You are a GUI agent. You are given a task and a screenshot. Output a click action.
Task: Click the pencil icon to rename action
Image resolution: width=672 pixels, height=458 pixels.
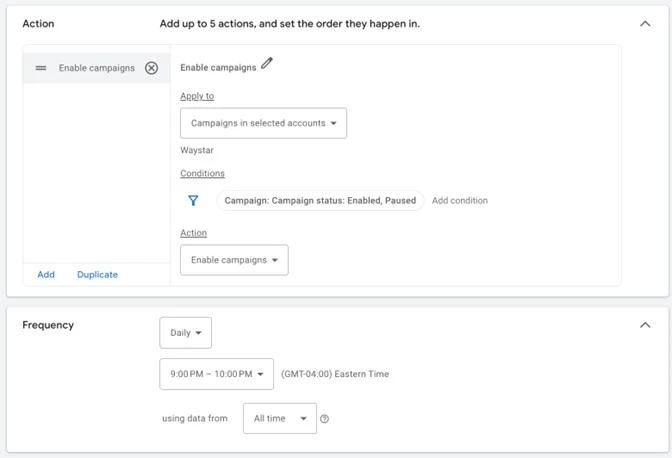coord(267,64)
